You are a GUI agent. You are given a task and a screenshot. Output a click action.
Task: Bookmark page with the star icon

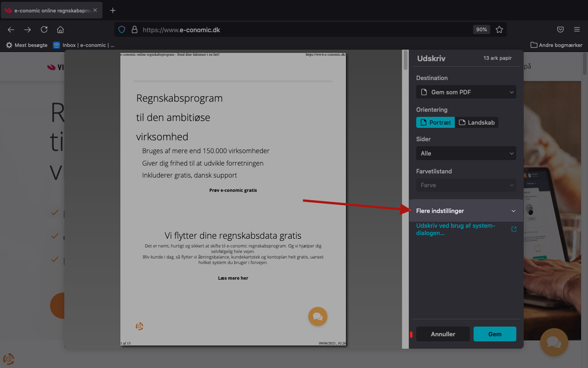(x=499, y=29)
